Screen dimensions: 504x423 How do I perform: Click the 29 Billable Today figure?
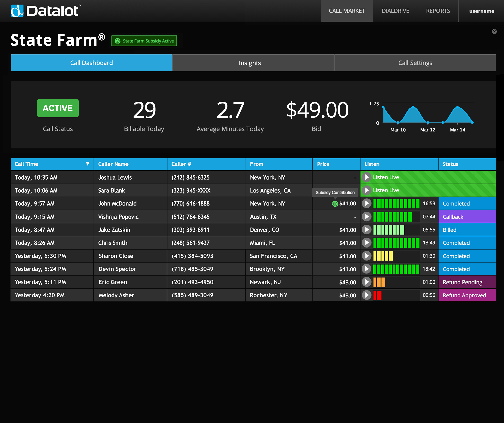coord(144,110)
